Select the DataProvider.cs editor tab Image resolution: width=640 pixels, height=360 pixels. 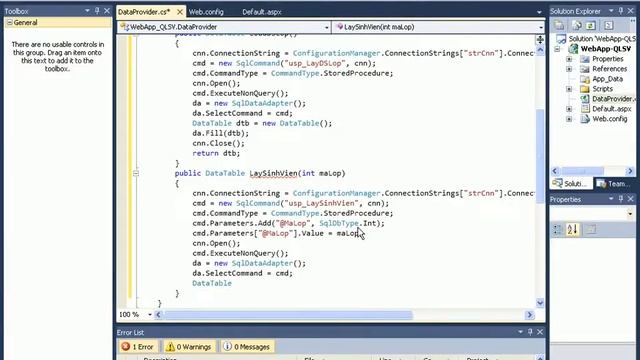[144, 12]
